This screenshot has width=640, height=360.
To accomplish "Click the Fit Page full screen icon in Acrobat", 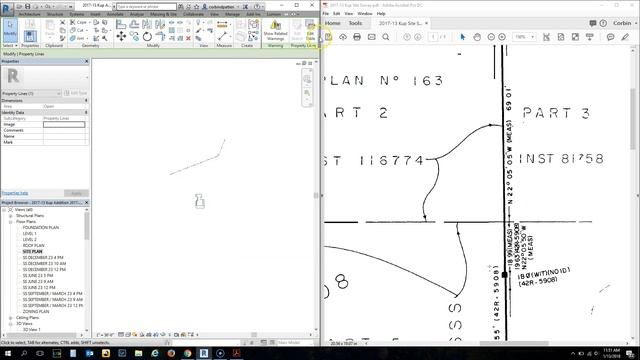I will pos(575,37).
